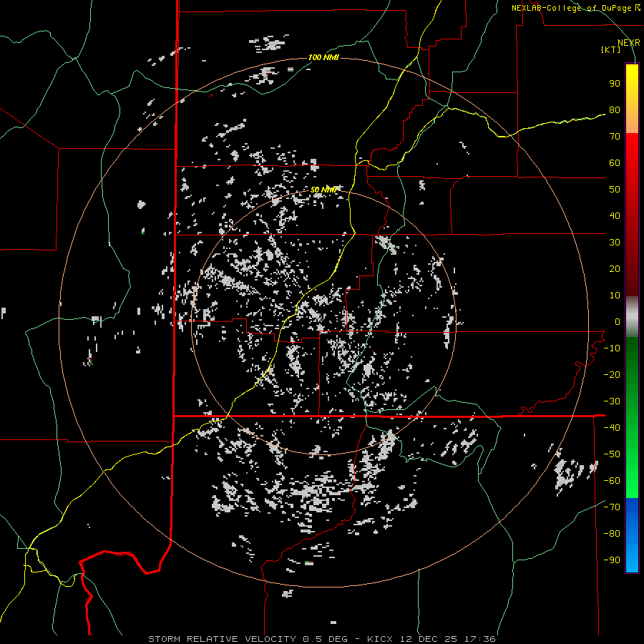Viewport: 644px width, 644px height.
Task: Click the -80 scale value
Action: coord(612,534)
